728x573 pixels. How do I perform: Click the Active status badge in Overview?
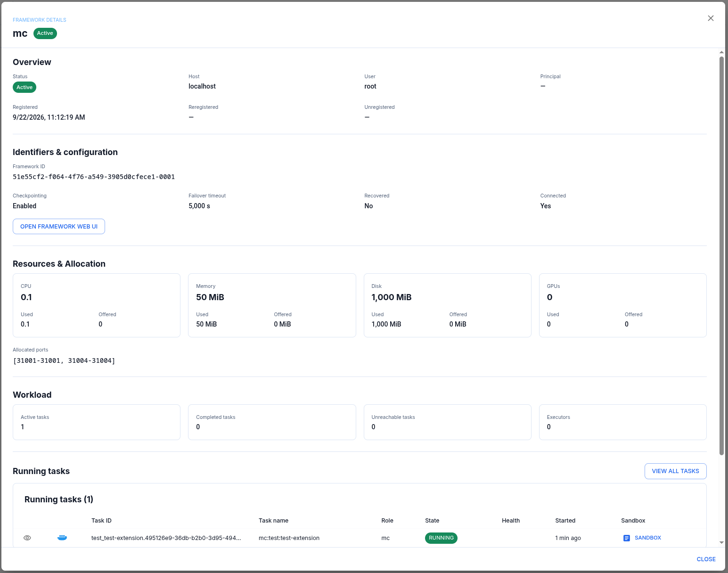click(x=25, y=87)
